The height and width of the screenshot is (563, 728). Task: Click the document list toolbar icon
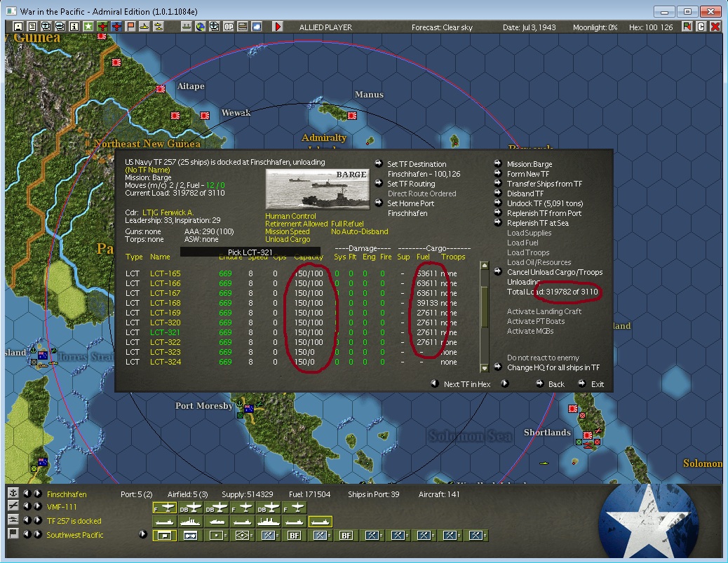(x=32, y=27)
